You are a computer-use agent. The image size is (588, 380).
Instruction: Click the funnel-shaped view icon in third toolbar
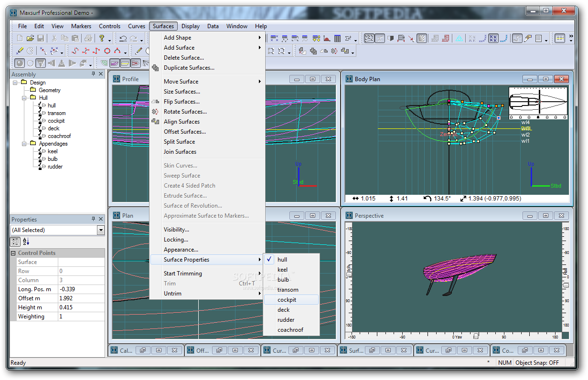tap(41, 63)
